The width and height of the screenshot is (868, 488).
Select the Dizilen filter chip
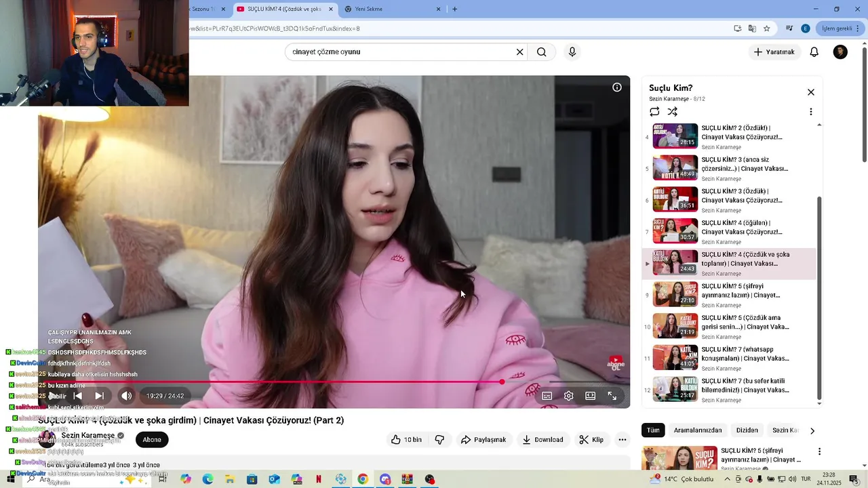pos(747,430)
